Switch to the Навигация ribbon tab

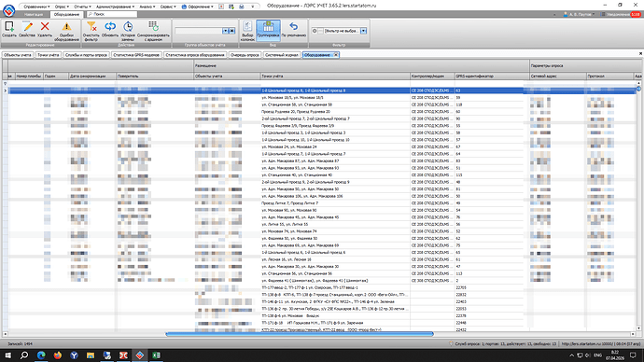pos(34,14)
